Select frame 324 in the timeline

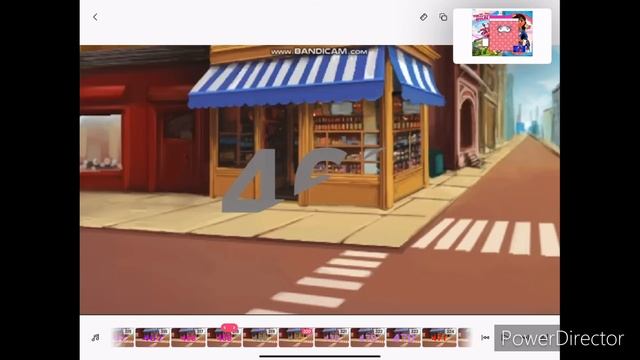coord(440,338)
